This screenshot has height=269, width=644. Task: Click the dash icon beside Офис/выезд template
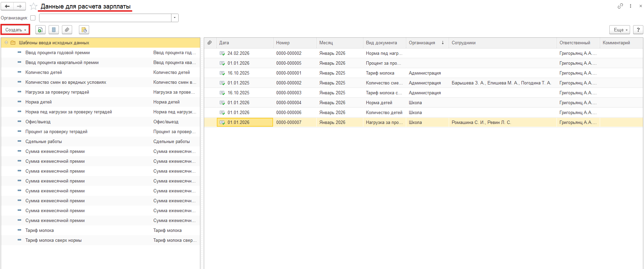click(19, 122)
